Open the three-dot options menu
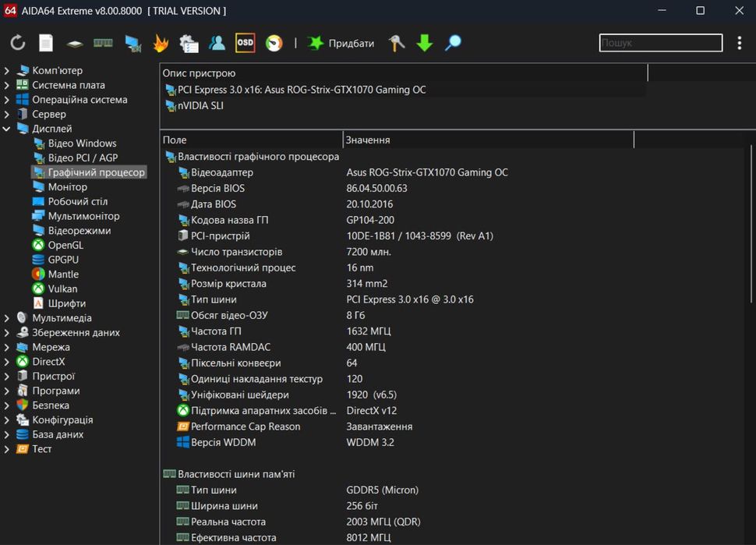The height and width of the screenshot is (545, 756). coord(739,43)
